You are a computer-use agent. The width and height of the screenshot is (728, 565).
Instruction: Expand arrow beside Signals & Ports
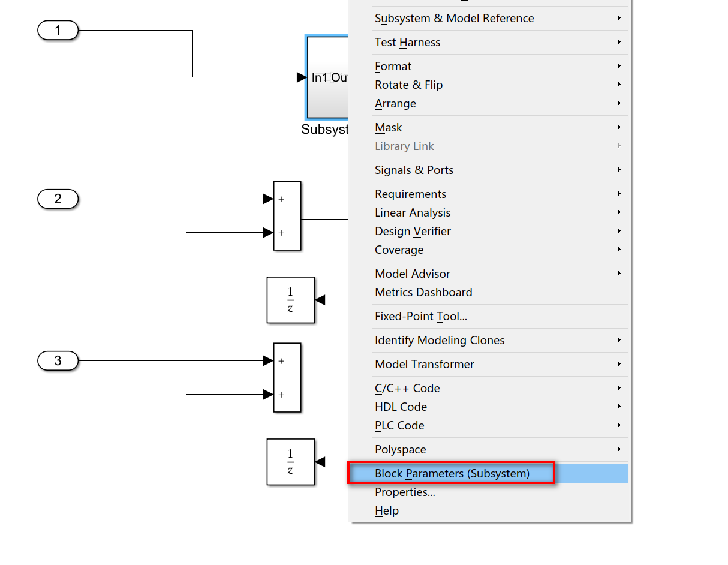(x=619, y=170)
